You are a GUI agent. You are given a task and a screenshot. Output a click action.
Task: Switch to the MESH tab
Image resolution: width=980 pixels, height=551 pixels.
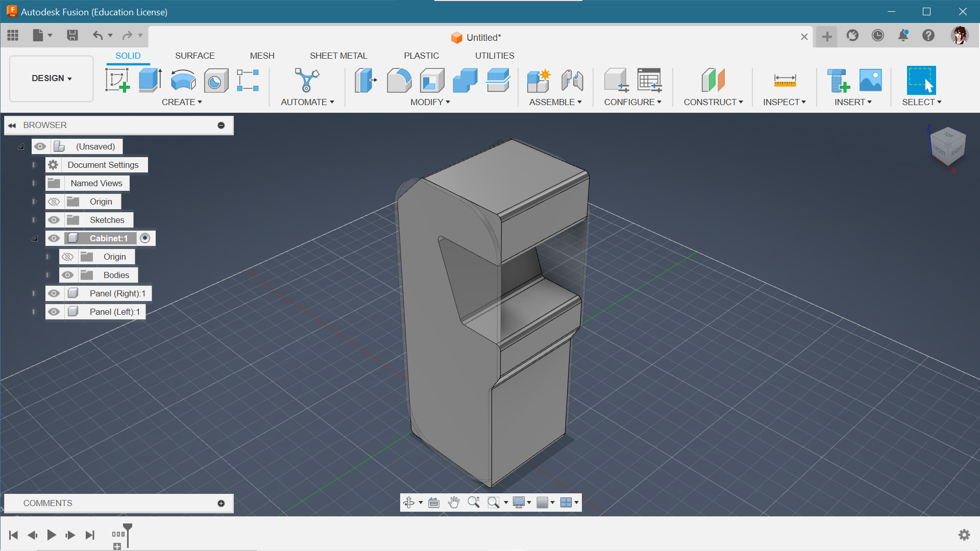(x=262, y=56)
